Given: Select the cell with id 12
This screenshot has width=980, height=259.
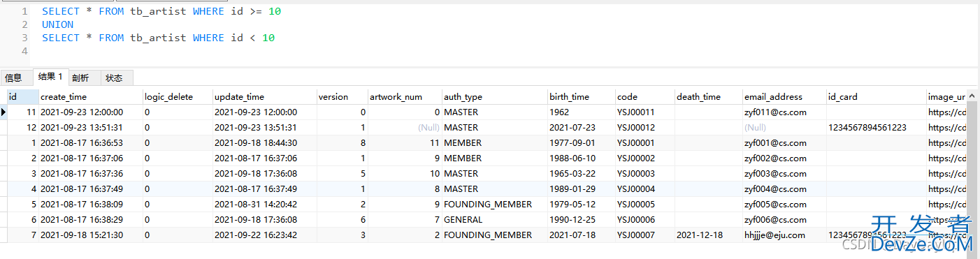Looking at the screenshot, I should click(x=22, y=127).
